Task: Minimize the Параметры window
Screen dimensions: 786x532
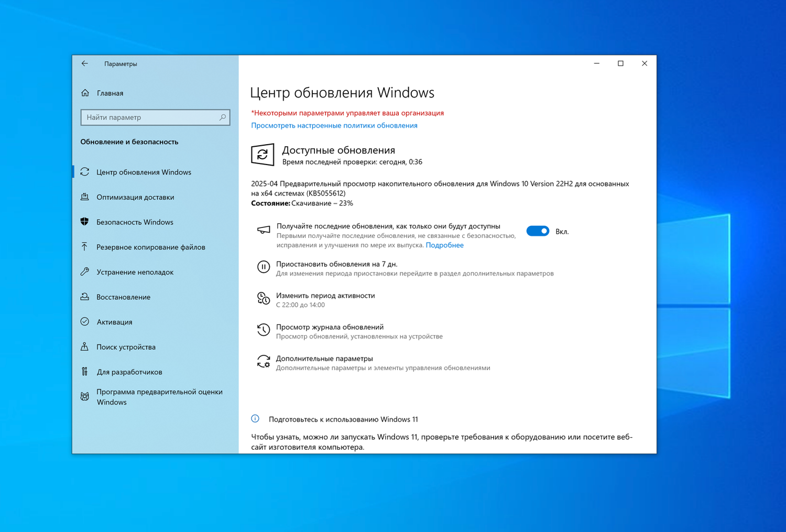Action: (596, 63)
